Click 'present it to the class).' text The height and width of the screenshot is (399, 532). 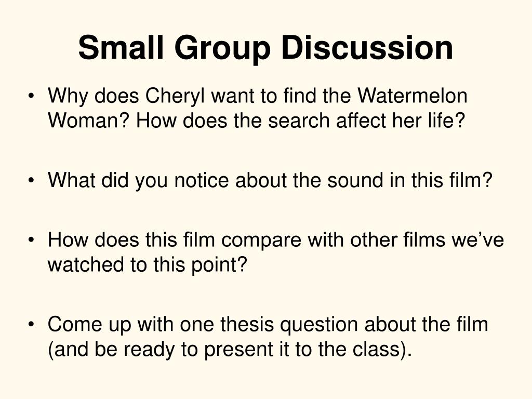click(308, 350)
